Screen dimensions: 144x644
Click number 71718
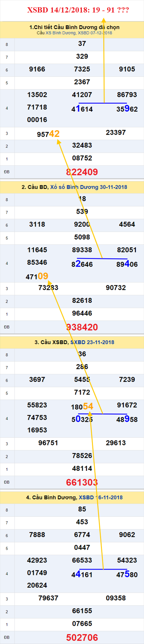pos(37,107)
